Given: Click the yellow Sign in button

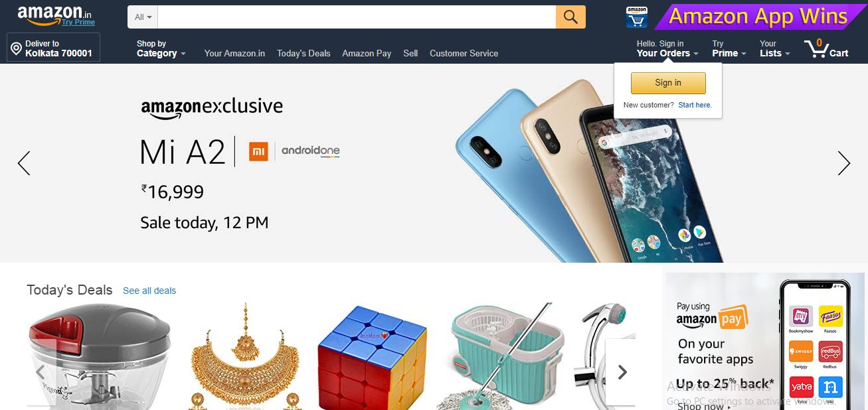Looking at the screenshot, I should tap(668, 83).
